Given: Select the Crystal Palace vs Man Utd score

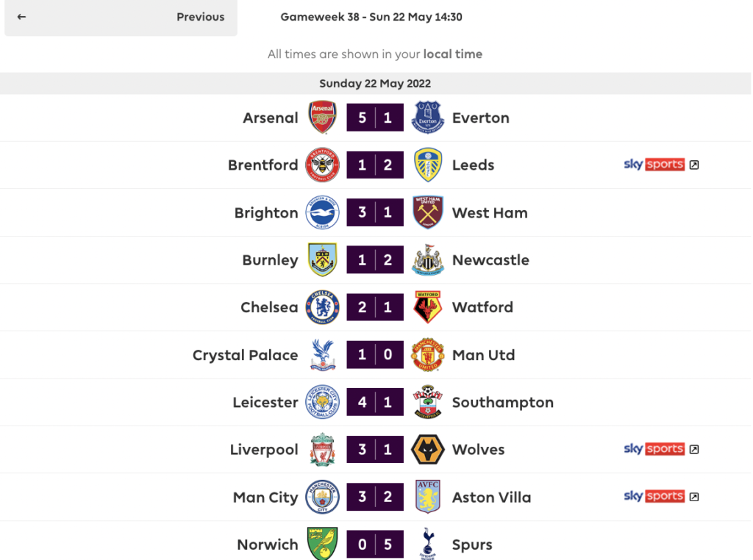Looking at the screenshot, I should tap(375, 354).
